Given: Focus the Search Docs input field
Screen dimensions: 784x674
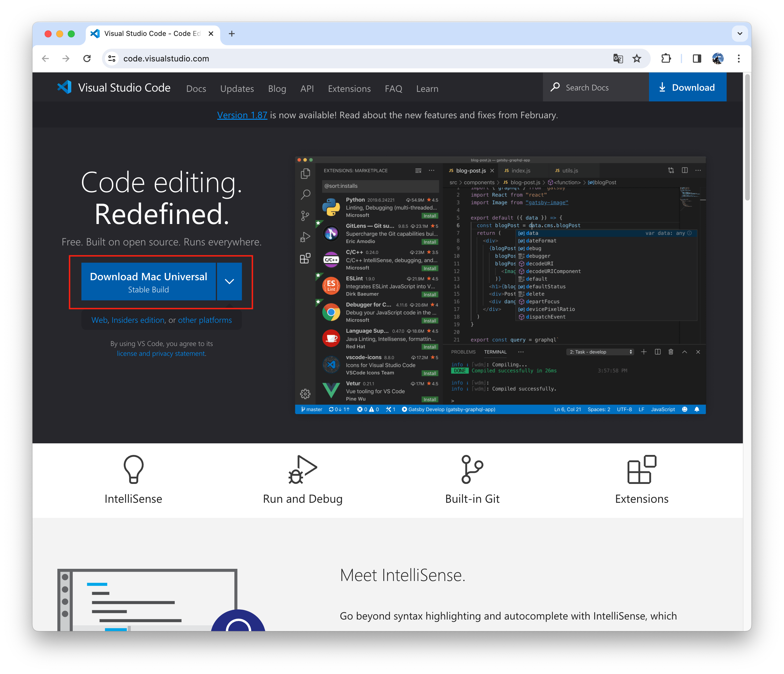Looking at the screenshot, I should pos(596,88).
